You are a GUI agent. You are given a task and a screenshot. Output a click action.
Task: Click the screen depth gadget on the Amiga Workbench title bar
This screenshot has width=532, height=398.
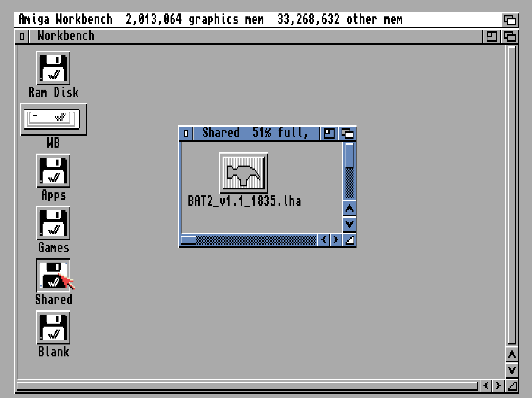click(x=510, y=20)
